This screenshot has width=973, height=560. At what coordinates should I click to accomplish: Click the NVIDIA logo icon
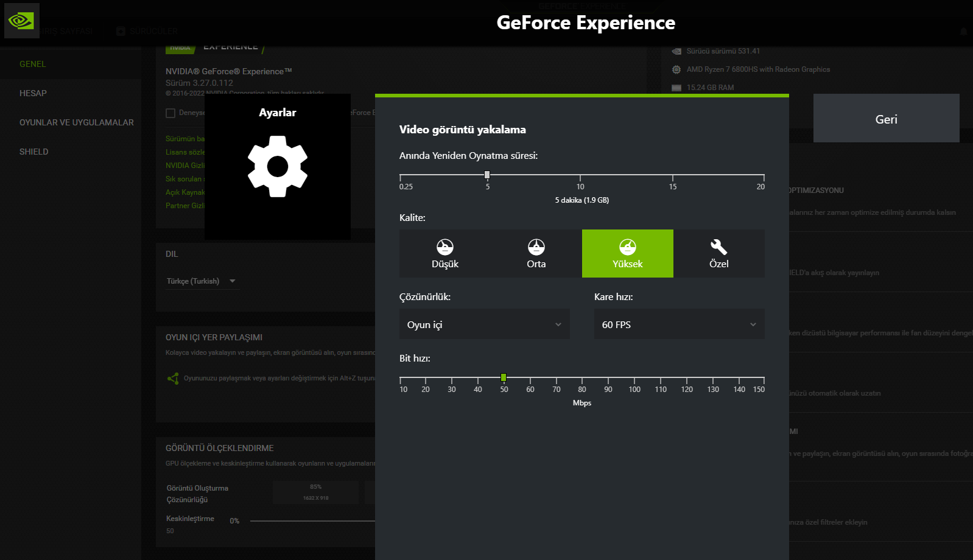pos(21,21)
